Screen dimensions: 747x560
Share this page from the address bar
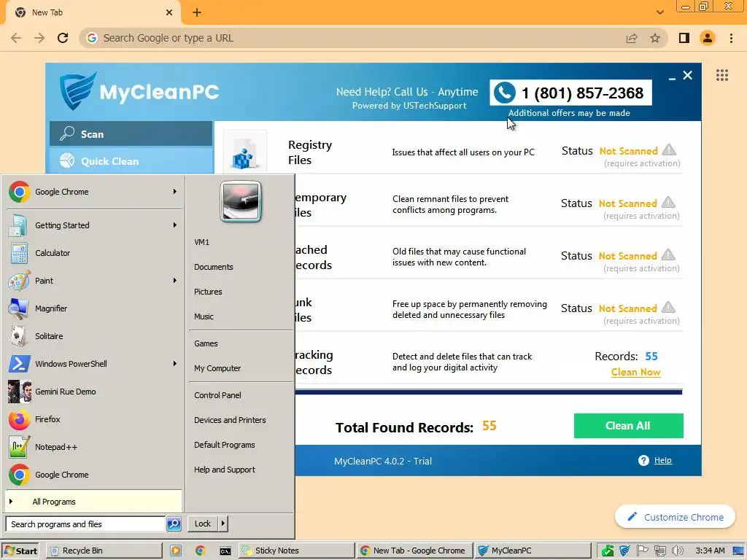coord(632,38)
